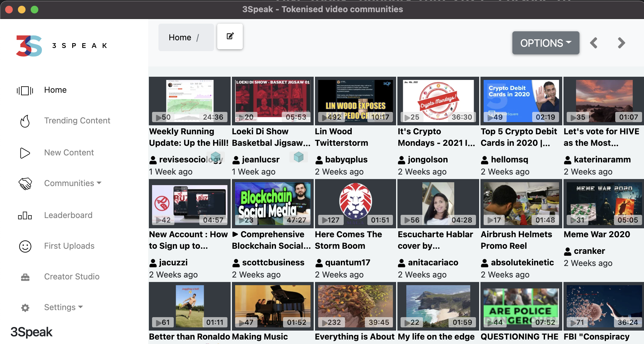Click the Trending Content flame icon
The height and width of the screenshot is (344, 644).
pyautogui.click(x=25, y=121)
